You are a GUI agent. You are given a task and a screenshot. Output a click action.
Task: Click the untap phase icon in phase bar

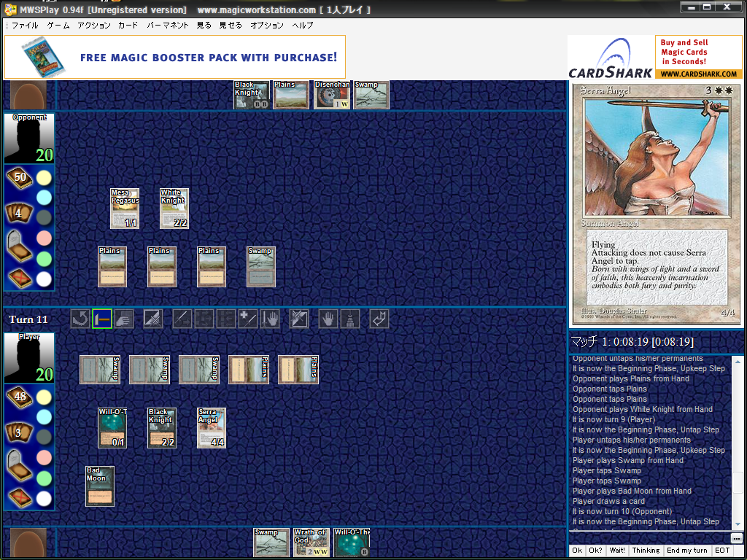pyautogui.click(x=80, y=319)
